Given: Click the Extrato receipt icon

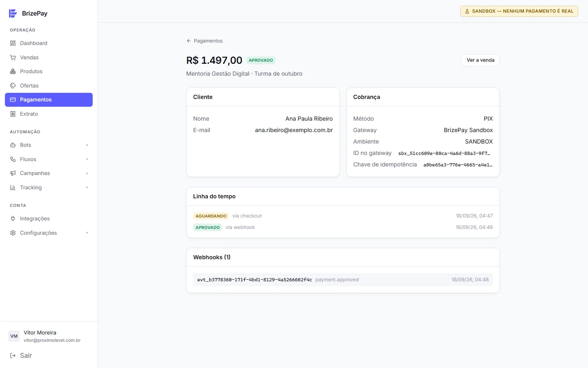Looking at the screenshot, I should (13, 114).
